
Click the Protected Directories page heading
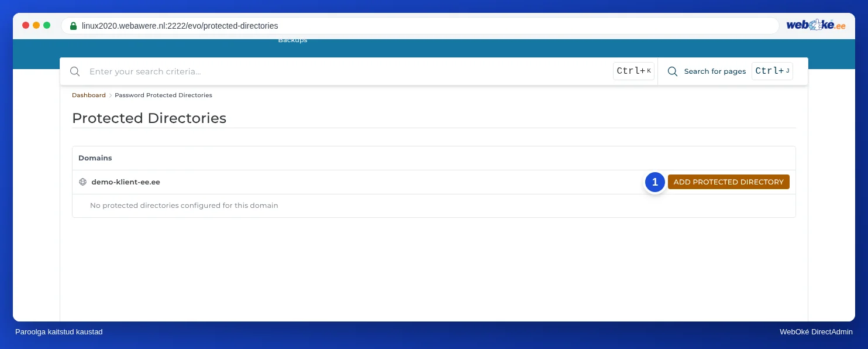click(x=149, y=118)
